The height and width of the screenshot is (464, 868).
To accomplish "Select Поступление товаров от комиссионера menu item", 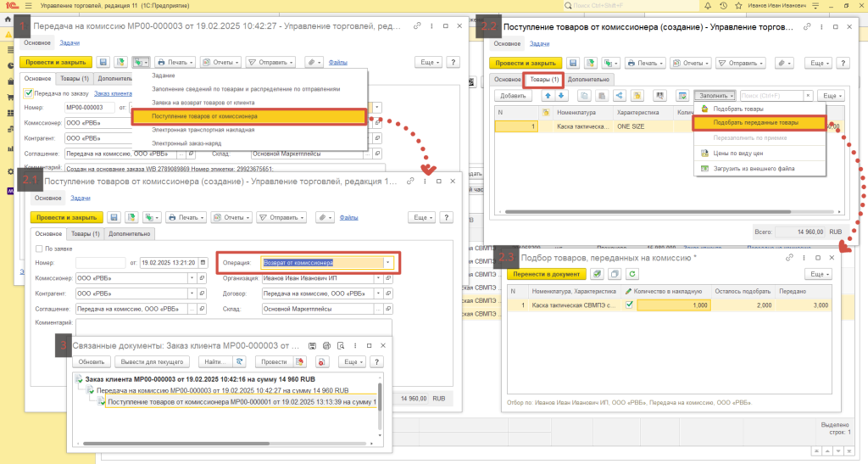I will point(249,116).
